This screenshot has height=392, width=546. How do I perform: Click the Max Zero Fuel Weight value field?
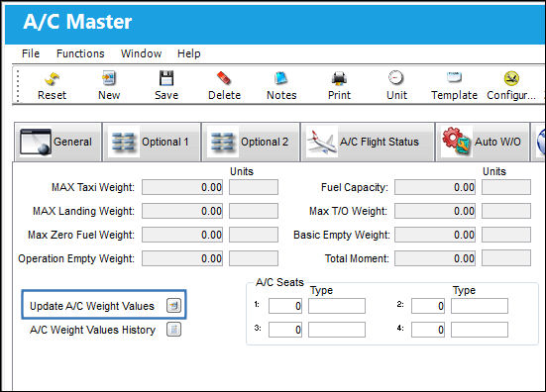coord(182,235)
